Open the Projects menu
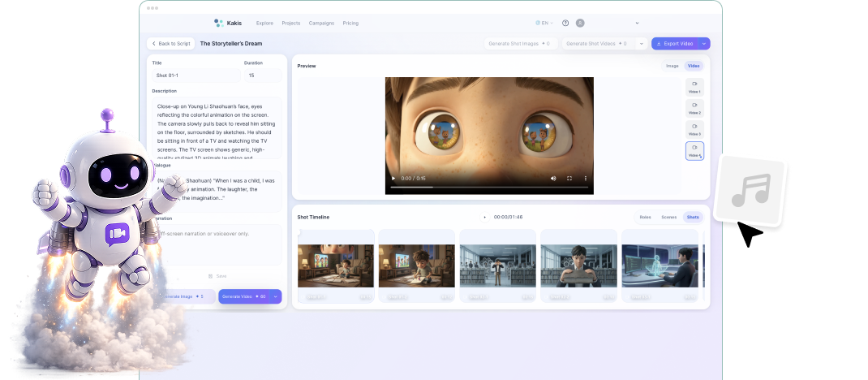 (x=290, y=24)
